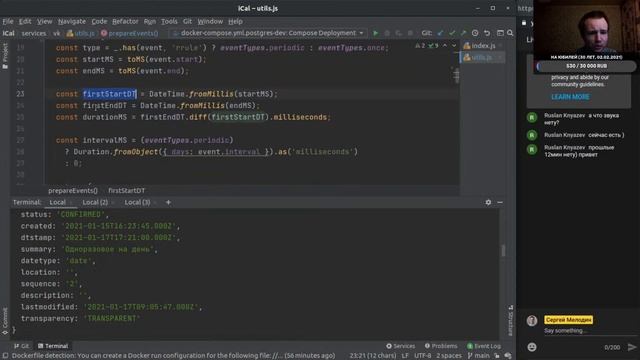Viewport: 640px width, 360px height.
Task: Switch to the Local (3) terminal tab
Action: 137,202
